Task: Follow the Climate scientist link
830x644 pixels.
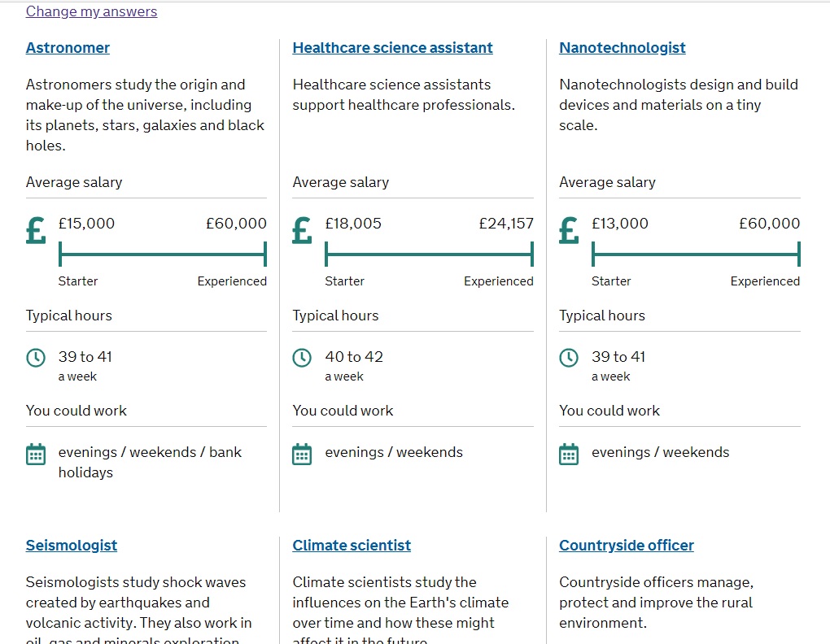Action: click(352, 545)
